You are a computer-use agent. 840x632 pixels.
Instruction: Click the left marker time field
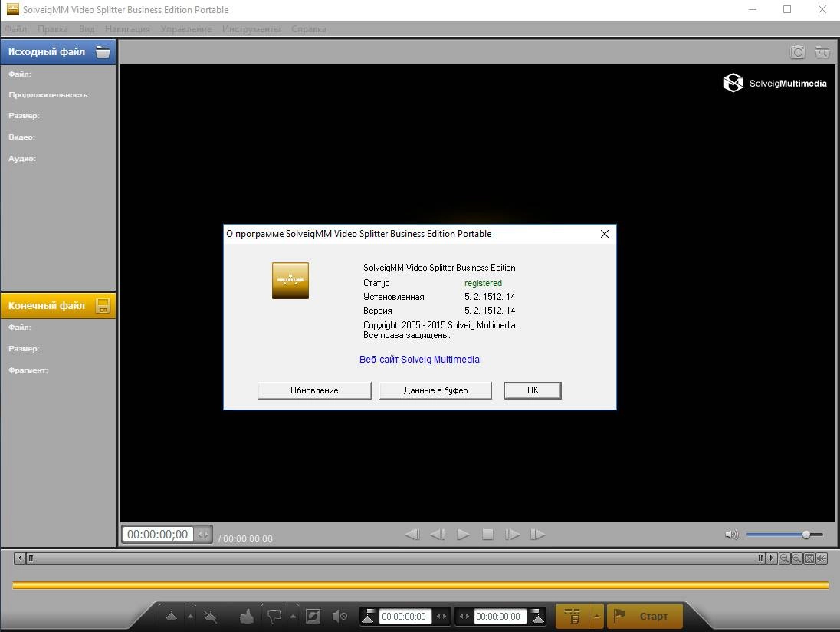[x=404, y=617]
